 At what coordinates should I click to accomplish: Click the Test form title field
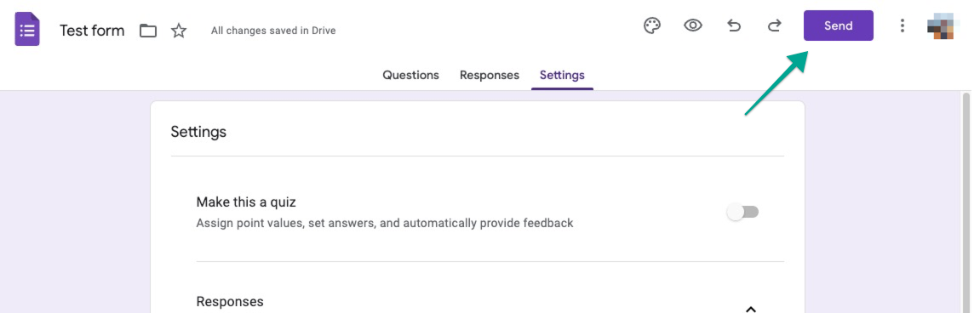coord(92,31)
